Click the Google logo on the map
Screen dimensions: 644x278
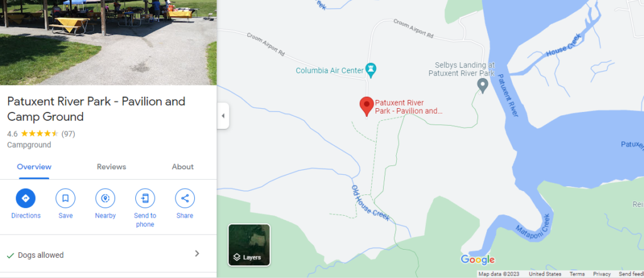(x=477, y=260)
